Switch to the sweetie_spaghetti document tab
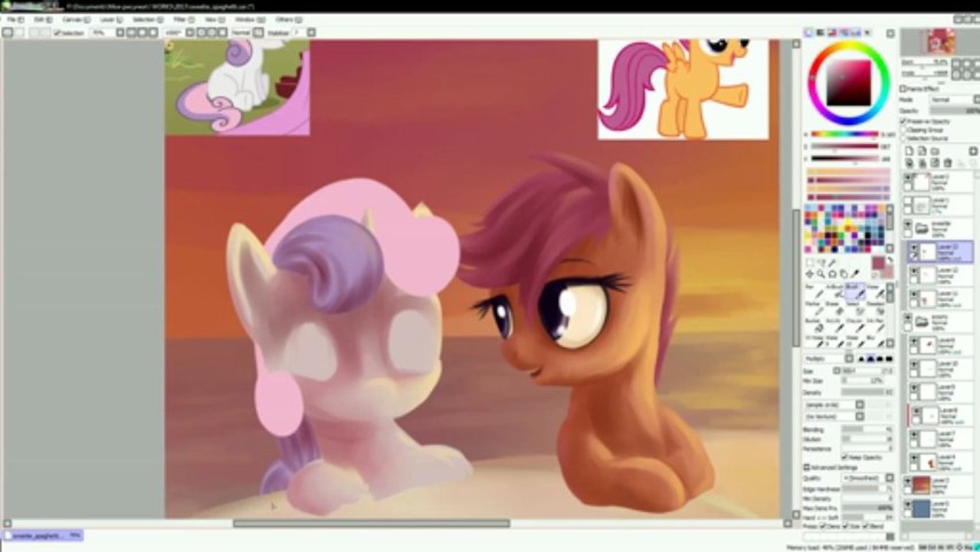The height and width of the screenshot is (552, 980). [x=42, y=535]
